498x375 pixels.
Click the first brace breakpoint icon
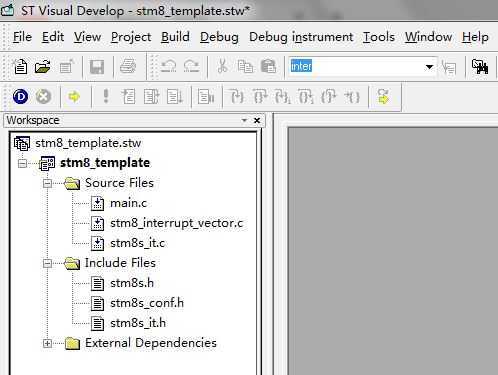(x=237, y=97)
